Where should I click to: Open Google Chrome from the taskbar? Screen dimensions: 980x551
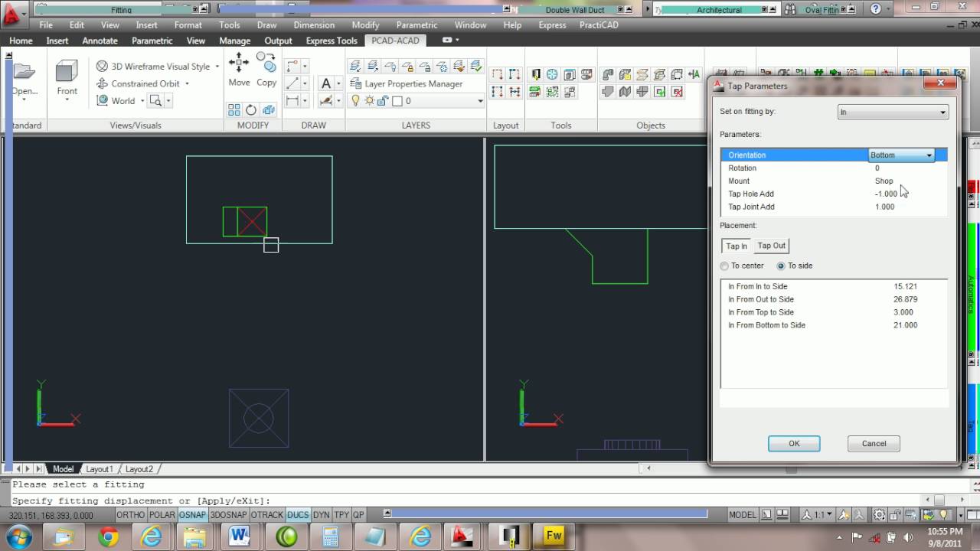(108, 536)
